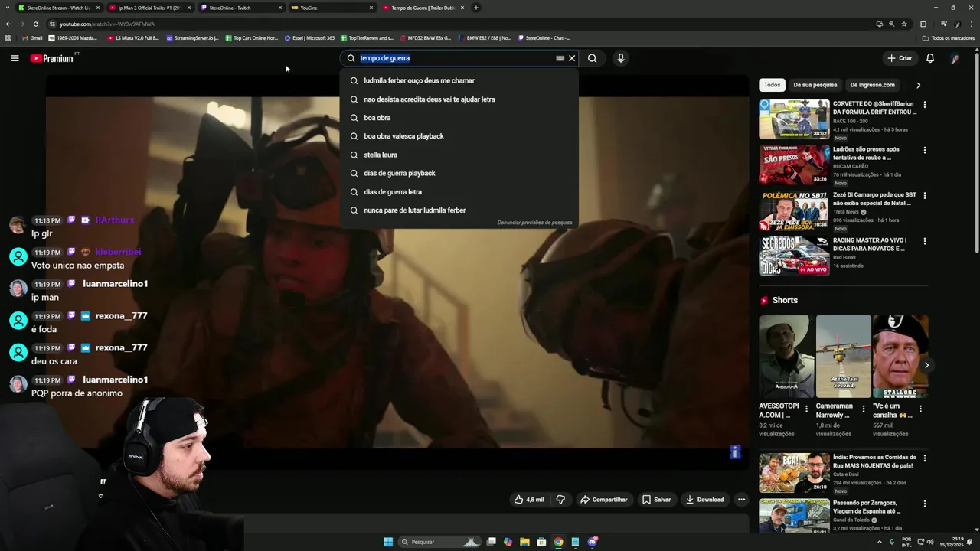
Task: Show more filter chips with arrow
Action: coord(918,85)
